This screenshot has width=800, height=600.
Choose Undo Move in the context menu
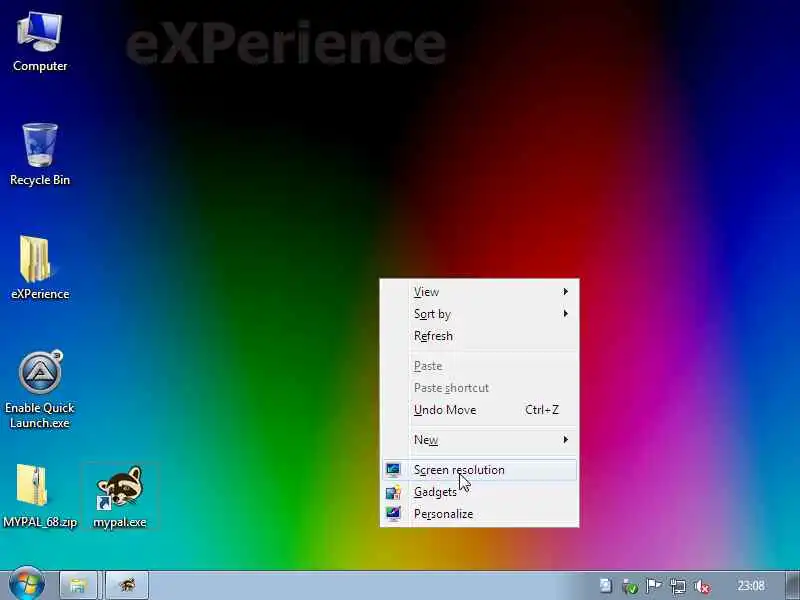point(479,410)
